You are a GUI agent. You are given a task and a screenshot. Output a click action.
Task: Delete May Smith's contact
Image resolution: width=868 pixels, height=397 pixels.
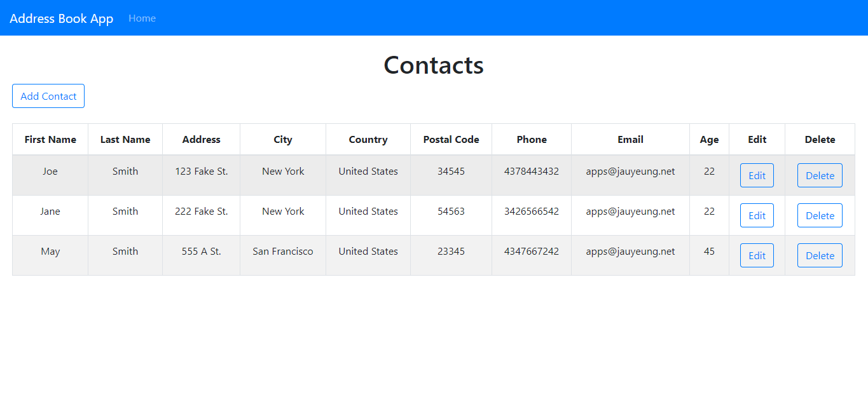pyautogui.click(x=820, y=255)
